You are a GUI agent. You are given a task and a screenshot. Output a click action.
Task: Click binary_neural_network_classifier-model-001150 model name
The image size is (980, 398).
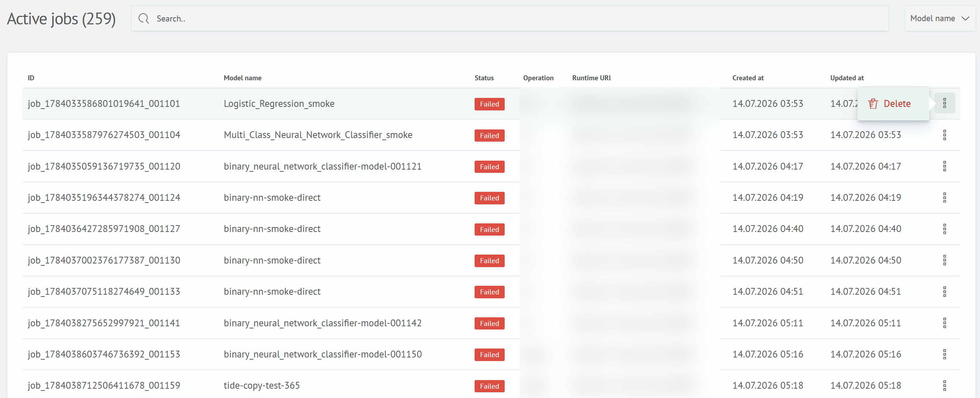pos(322,354)
